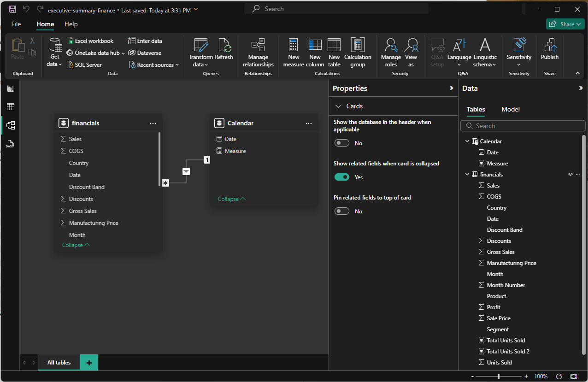Open the Recent sources dropdown
This screenshot has width=588, height=382.
(154, 65)
